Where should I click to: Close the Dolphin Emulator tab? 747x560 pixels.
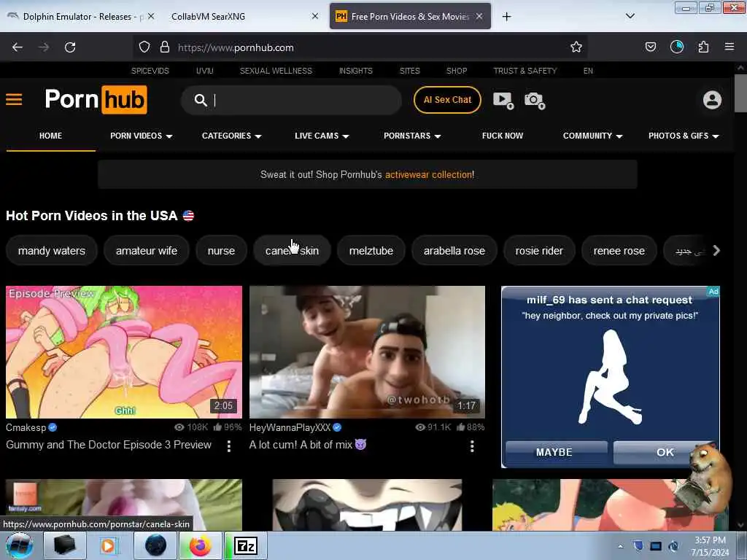151,16
